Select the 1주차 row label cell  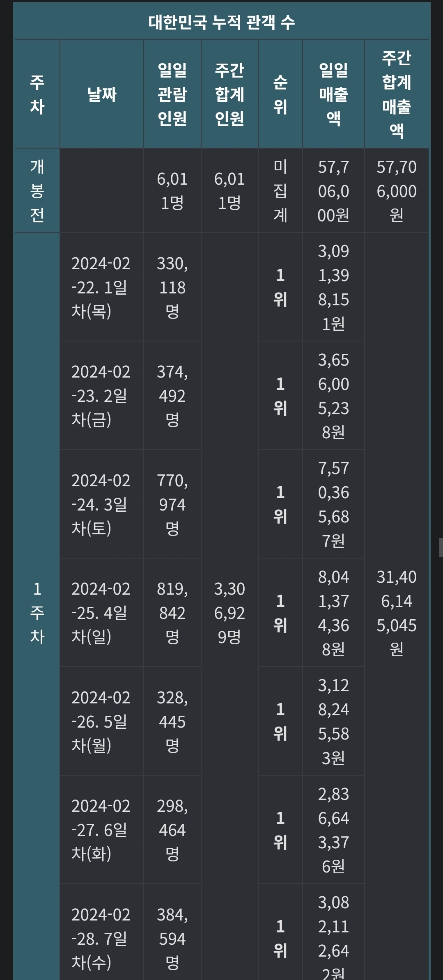point(37,613)
